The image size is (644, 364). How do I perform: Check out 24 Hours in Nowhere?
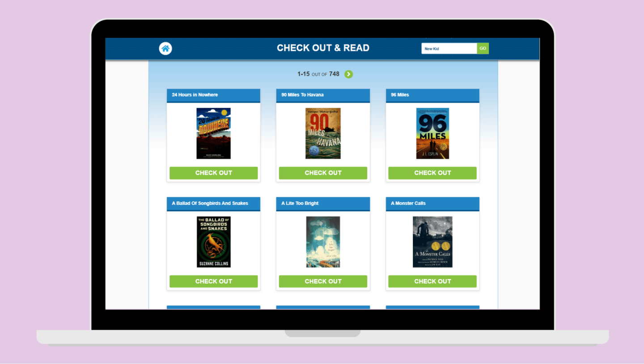pyautogui.click(x=214, y=173)
